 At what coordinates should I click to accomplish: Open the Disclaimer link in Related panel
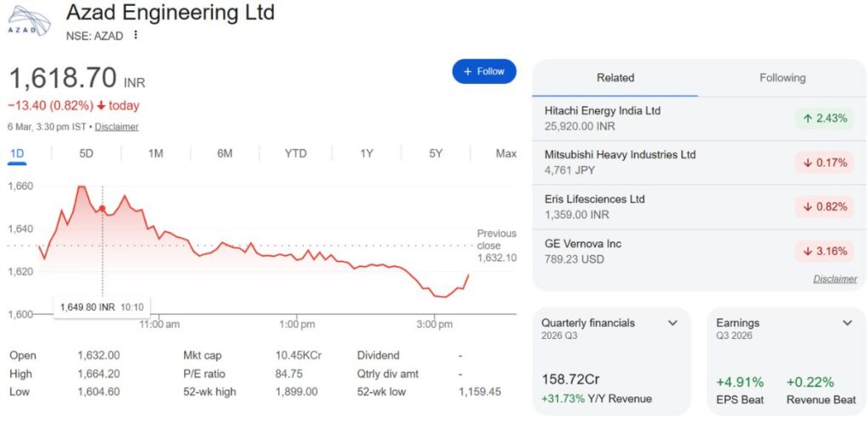[x=835, y=280]
